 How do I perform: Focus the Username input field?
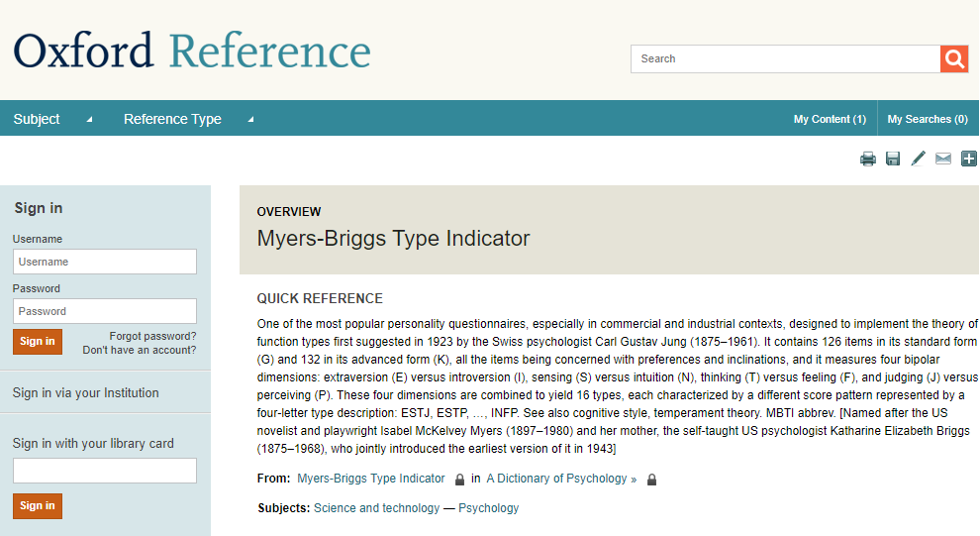coord(105,262)
